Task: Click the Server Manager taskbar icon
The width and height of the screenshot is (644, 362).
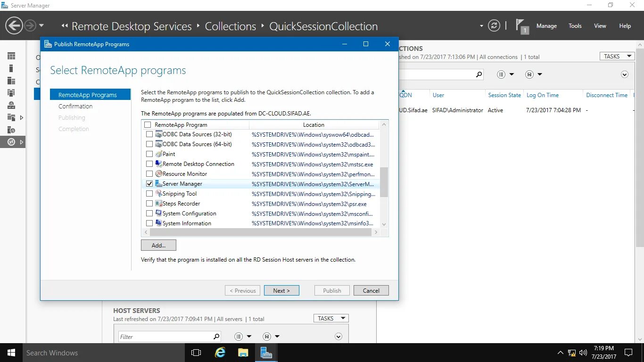Action: tap(266, 353)
